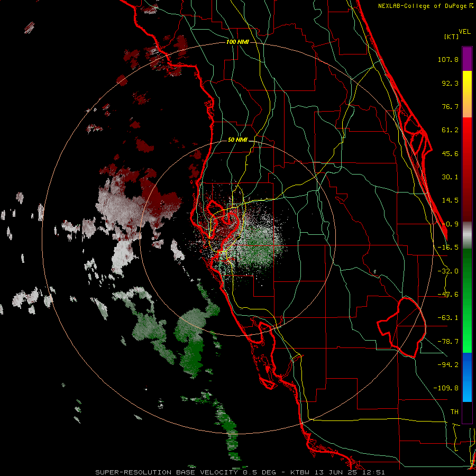Select the 45.6 velocity scale value
Viewport: 476px width, 476px height.
click(450, 153)
